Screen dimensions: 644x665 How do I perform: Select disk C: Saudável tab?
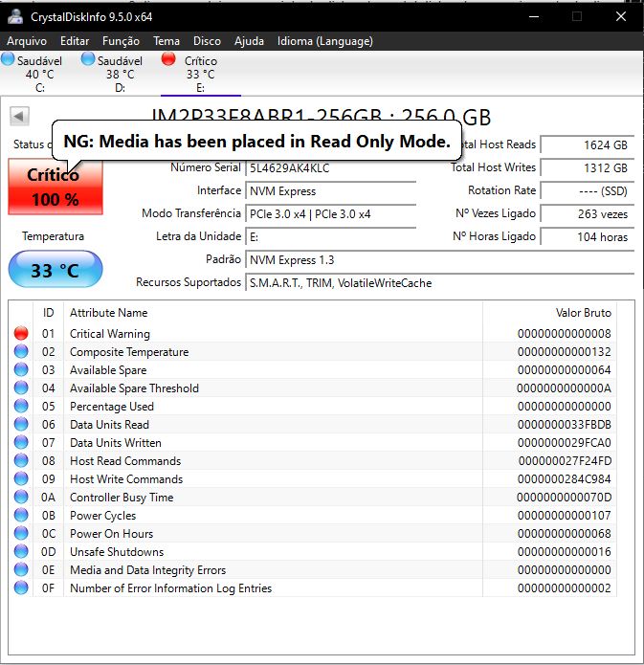click(39, 74)
